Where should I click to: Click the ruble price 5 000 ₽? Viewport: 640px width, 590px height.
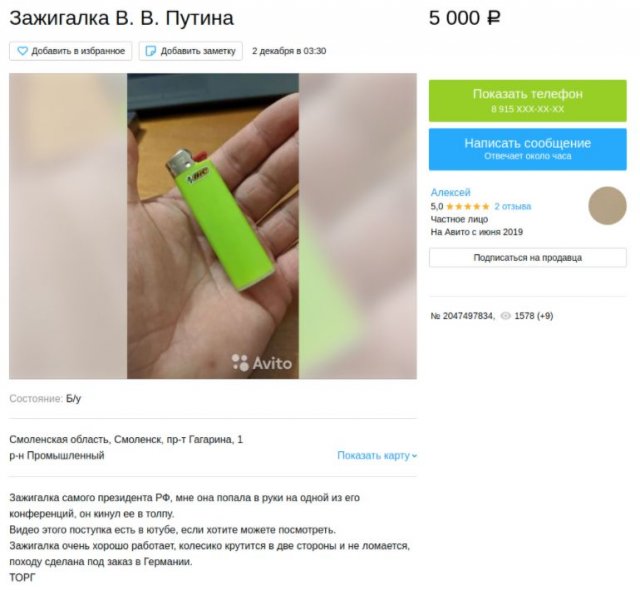[x=464, y=18]
